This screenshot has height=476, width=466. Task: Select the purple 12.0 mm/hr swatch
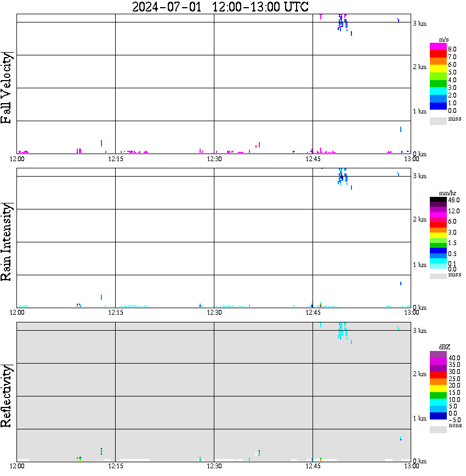438,210
